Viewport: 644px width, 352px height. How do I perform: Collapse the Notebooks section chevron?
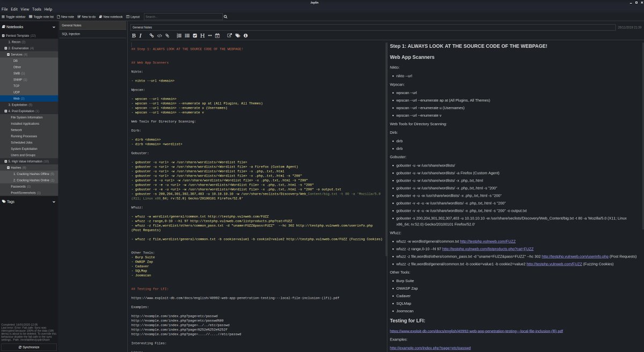click(x=54, y=27)
